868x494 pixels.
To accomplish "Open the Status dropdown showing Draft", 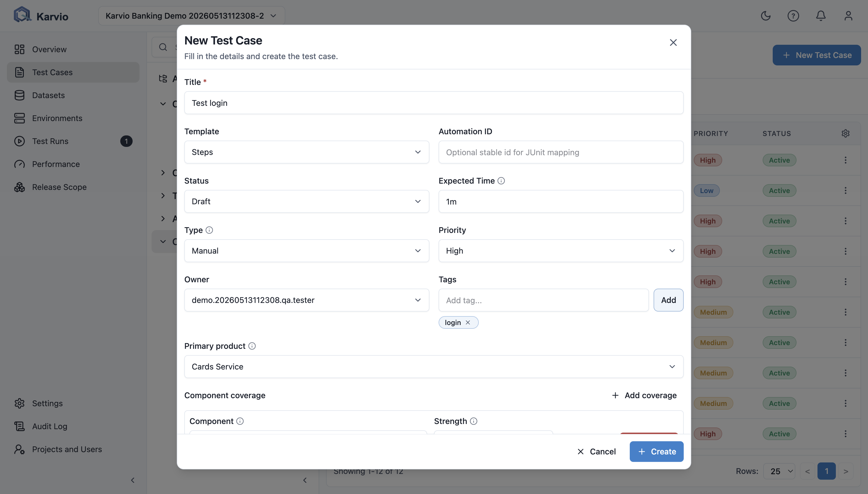I will pos(307,202).
